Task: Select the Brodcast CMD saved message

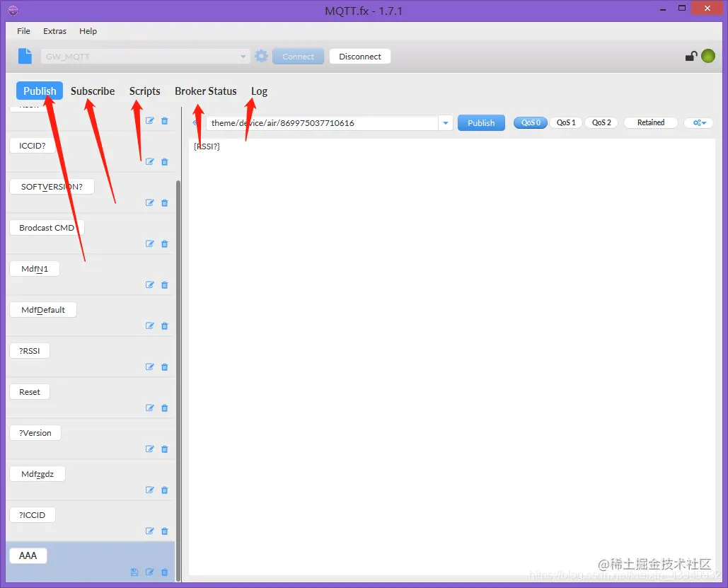Action: click(47, 228)
